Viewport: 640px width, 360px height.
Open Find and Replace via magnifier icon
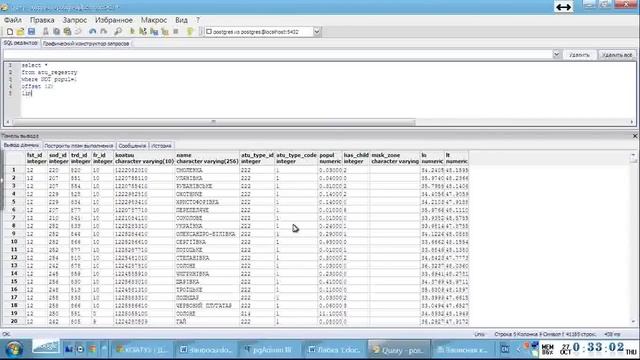118,31
